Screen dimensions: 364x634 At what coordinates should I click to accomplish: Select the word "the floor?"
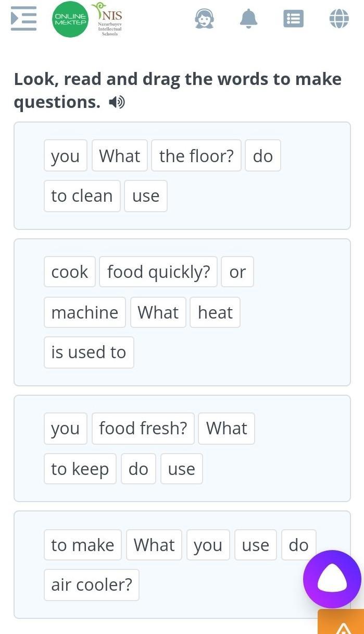pyautogui.click(x=196, y=155)
